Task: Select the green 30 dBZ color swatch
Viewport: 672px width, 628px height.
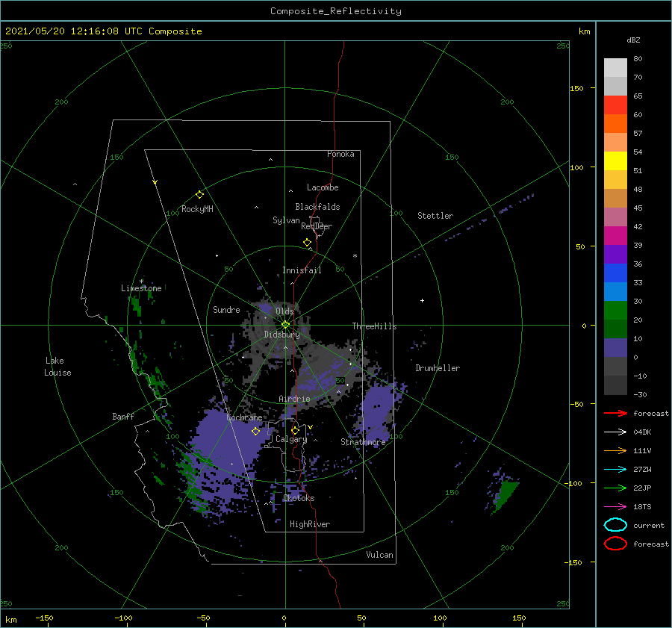Action: click(615, 311)
